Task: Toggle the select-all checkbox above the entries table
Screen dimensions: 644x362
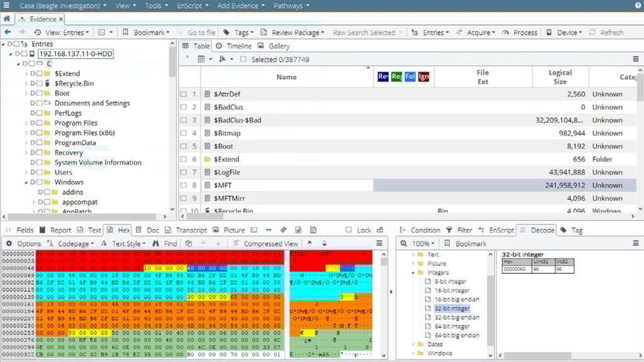Action: (243, 58)
